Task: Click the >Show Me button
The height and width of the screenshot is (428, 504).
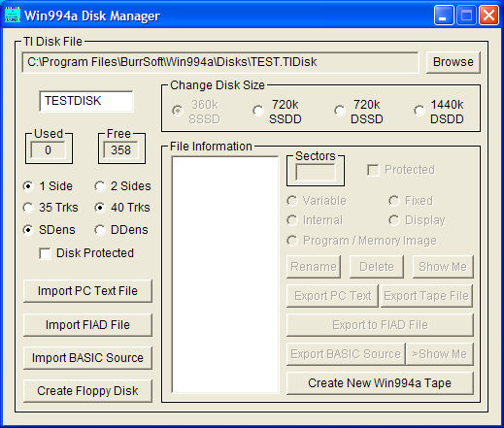Action: pos(439,354)
